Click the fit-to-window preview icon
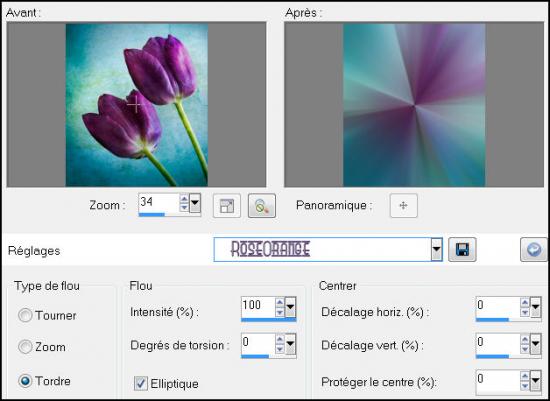 click(x=227, y=206)
